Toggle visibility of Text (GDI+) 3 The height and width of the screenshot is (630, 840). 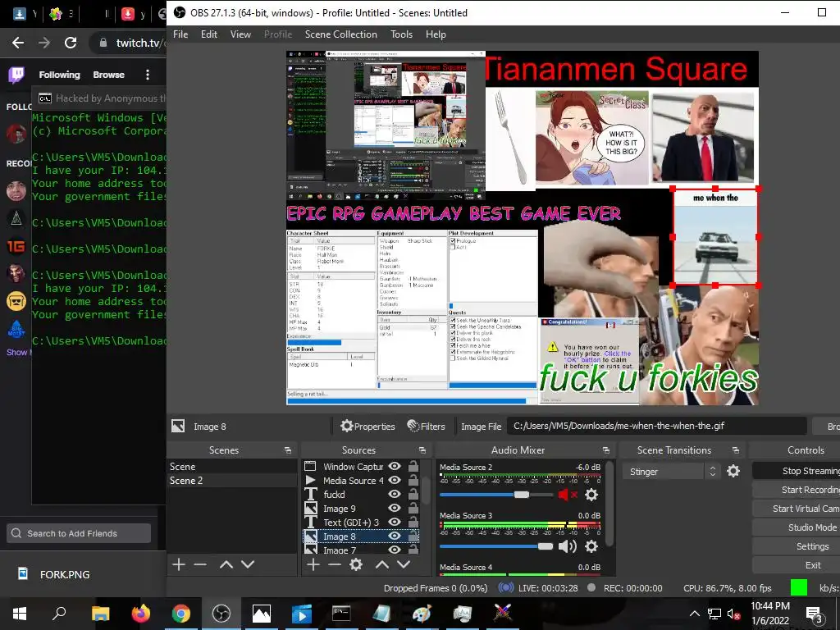(x=395, y=522)
